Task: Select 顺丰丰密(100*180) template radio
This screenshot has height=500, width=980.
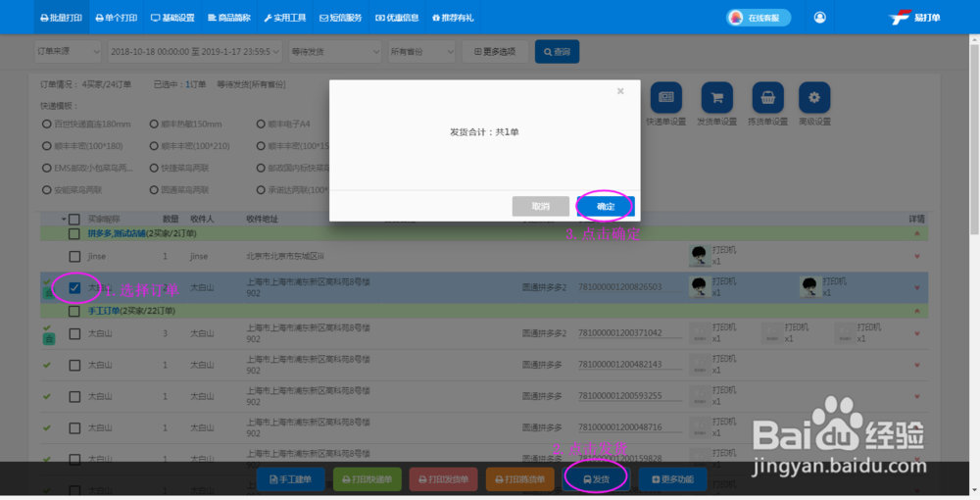Action: point(47,146)
